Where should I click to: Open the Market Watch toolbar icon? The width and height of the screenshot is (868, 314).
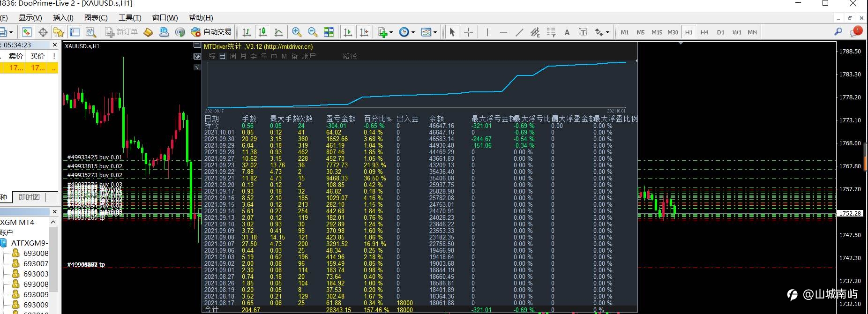(x=27, y=32)
